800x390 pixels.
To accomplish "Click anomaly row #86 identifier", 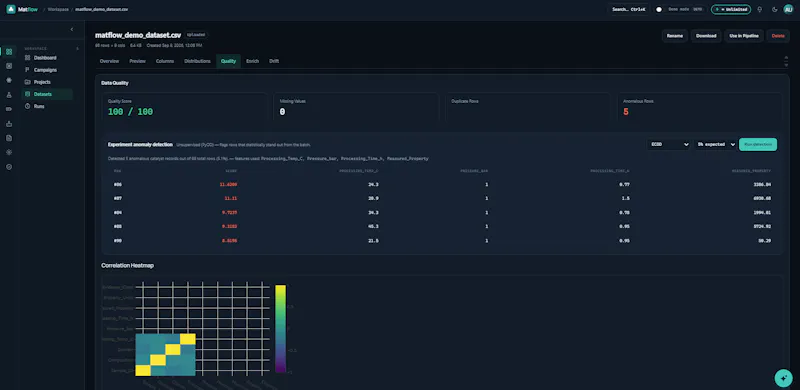I will point(118,184).
